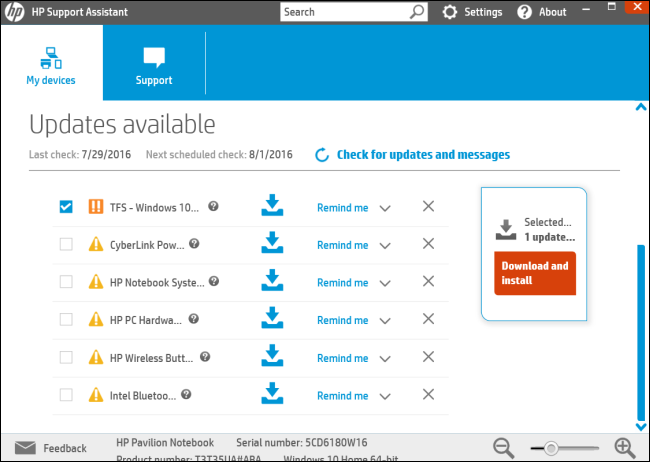Image resolution: width=650 pixels, height=462 pixels.
Task: Check the CyberLink Pow... checkbox
Action: (66, 244)
